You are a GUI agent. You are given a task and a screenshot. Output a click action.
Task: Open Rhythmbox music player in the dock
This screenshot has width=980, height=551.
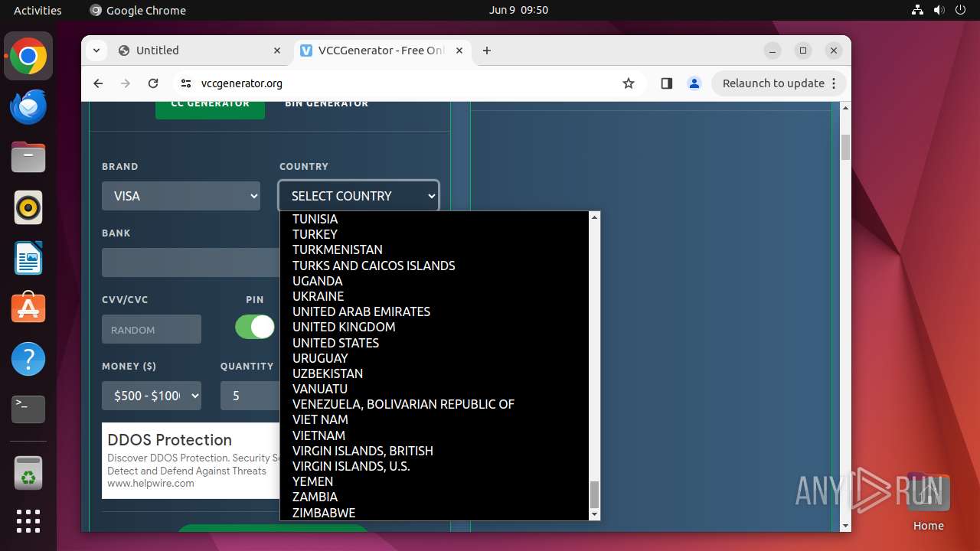click(28, 207)
